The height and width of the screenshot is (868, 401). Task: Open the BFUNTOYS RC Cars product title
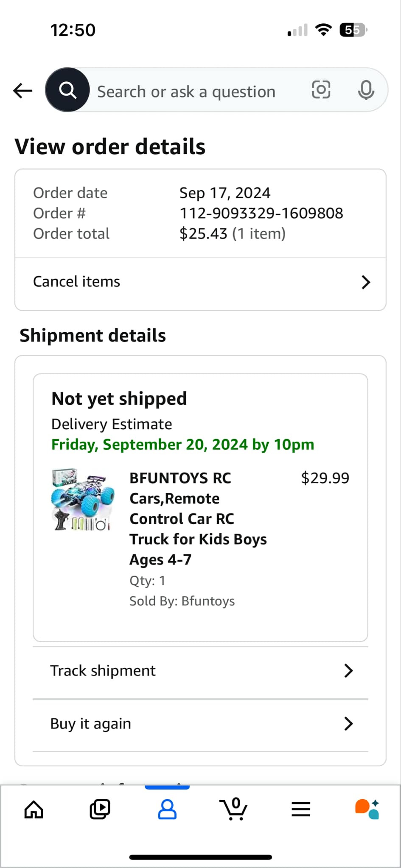point(198,518)
